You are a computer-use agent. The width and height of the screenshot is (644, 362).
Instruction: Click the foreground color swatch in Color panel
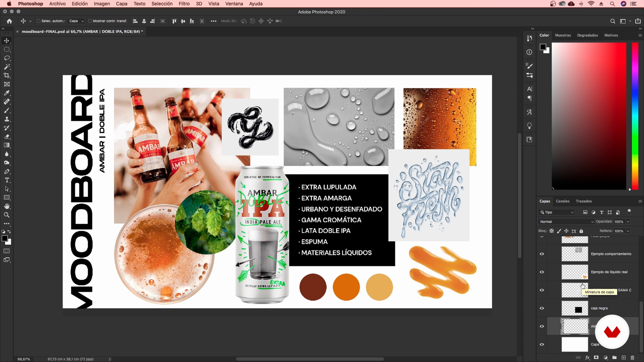coord(543,47)
